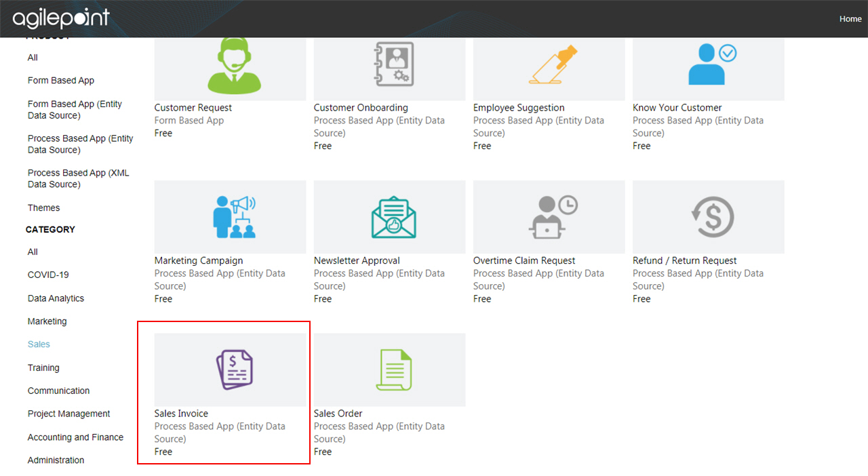Filter by Form Based App
This screenshot has width=868, height=476.
pos(61,81)
